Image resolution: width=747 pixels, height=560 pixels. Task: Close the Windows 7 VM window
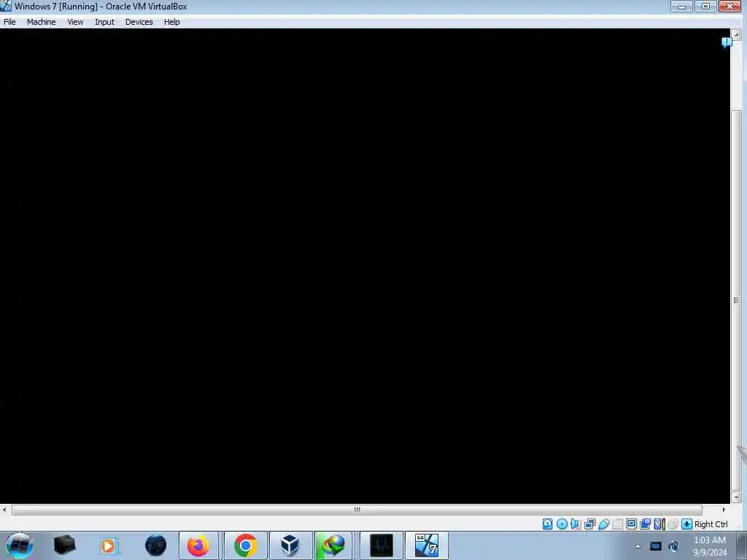(729, 7)
